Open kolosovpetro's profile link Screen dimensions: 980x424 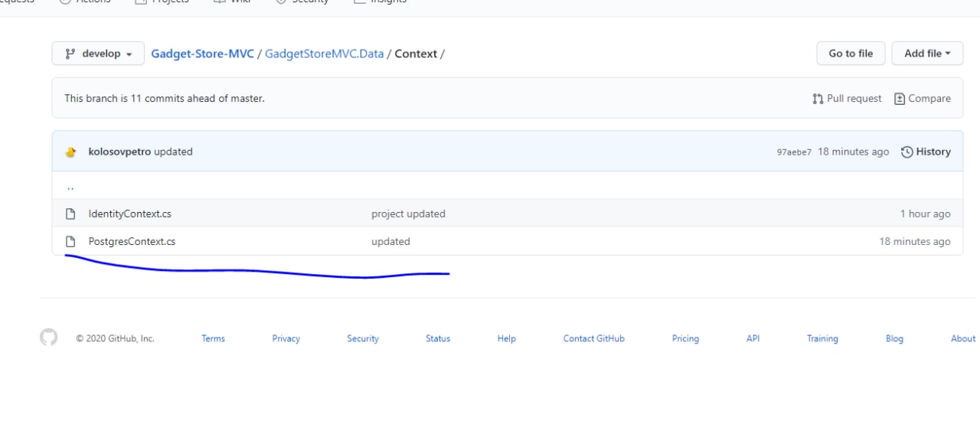pyautogui.click(x=119, y=152)
